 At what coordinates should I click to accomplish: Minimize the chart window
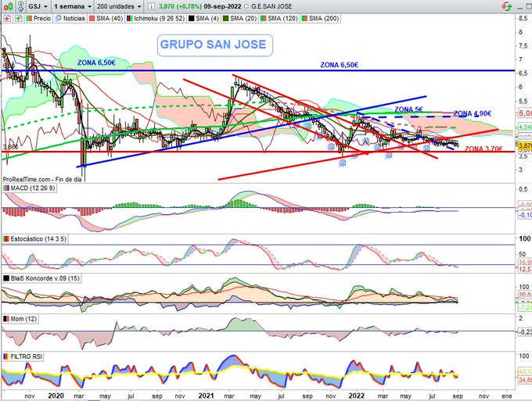click(520, 7)
